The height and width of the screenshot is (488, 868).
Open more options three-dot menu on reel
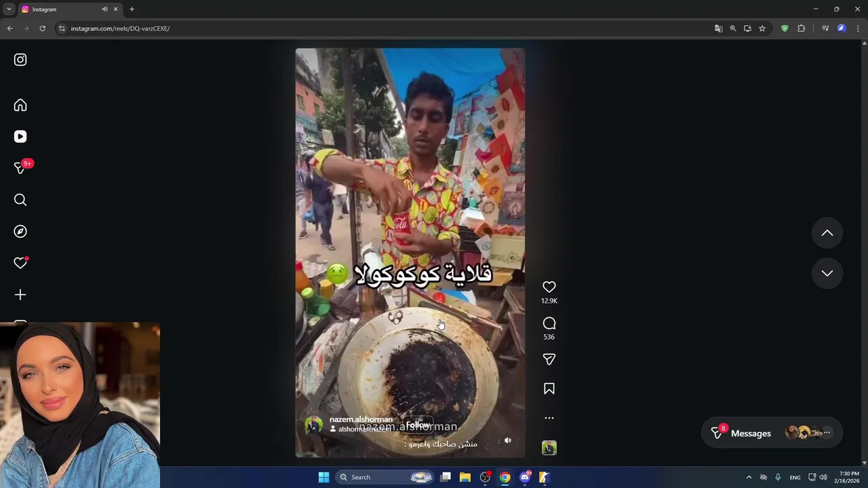tap(549, 418)
